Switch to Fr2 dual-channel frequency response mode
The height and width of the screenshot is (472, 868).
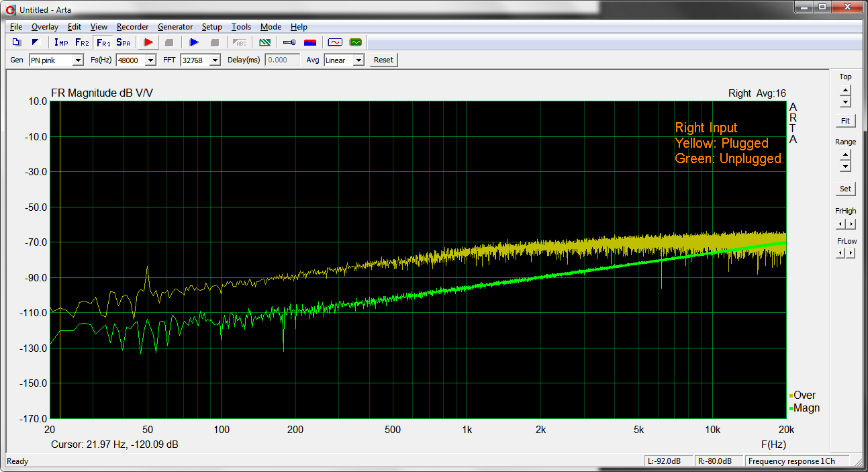82,42
